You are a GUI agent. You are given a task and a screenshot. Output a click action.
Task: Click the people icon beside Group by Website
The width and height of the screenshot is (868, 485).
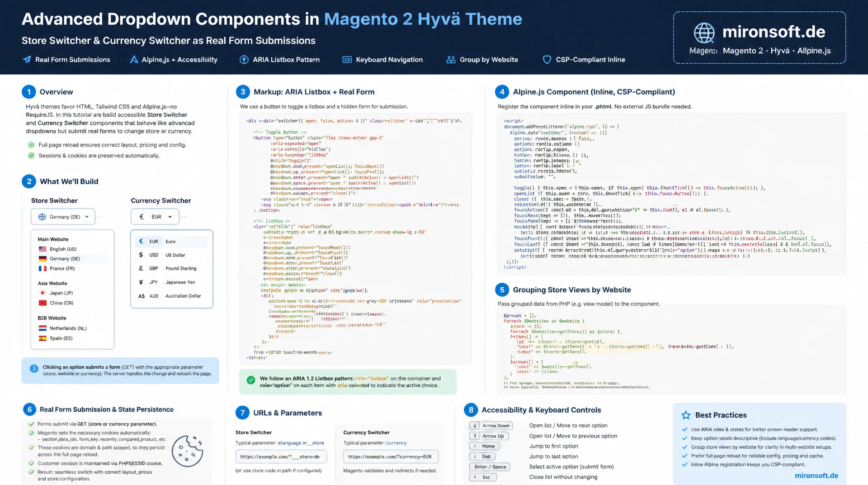tap(451, 60)
